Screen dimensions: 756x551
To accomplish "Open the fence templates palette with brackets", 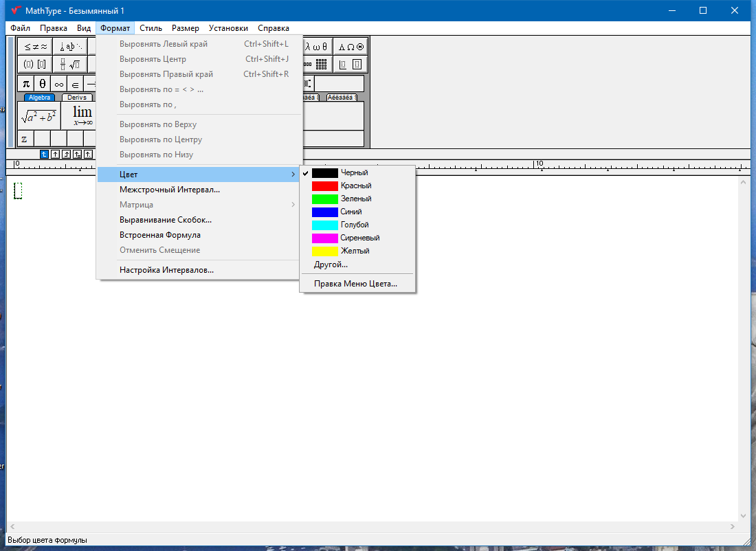I will click(35, 64).
